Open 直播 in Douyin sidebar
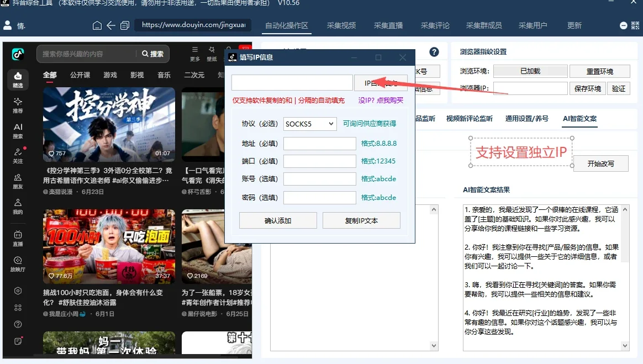The image size is (643, 364). click(x=18, y=238)
